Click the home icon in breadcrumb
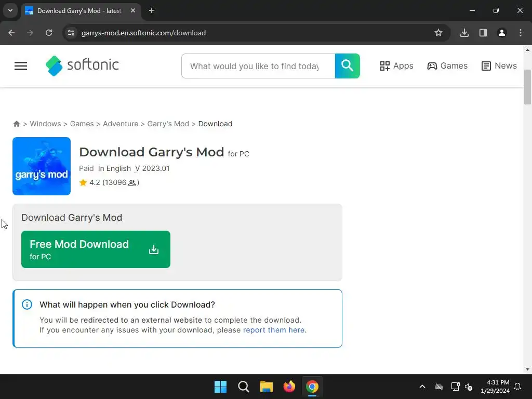Image resolution: width=532 pixels, height=399 pixels. (x=17, y=124)
